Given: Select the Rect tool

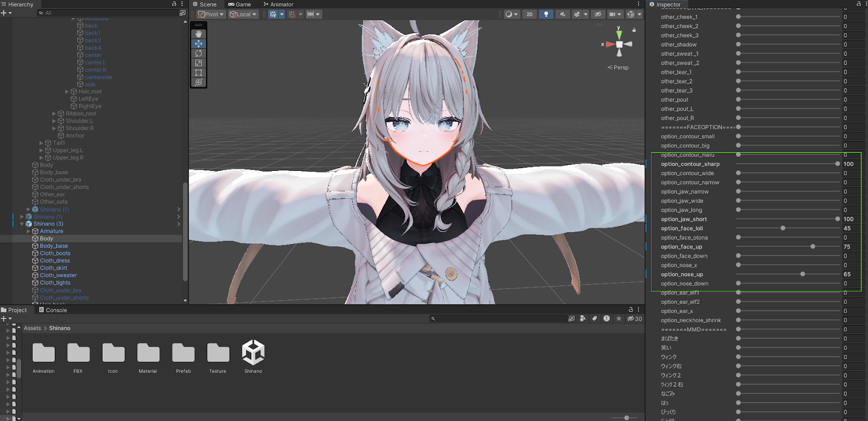Looking at the screenshot, I should click(199, 73).
